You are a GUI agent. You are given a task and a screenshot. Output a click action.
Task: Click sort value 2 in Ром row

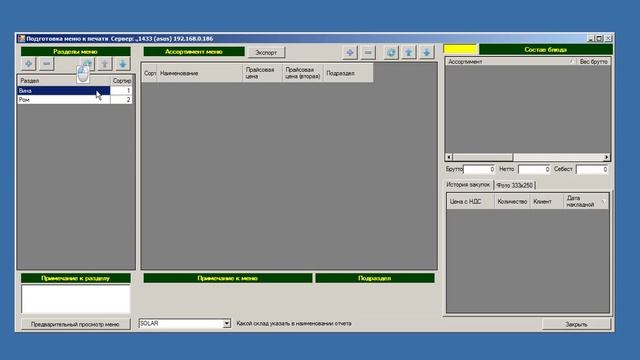point(121,100)
